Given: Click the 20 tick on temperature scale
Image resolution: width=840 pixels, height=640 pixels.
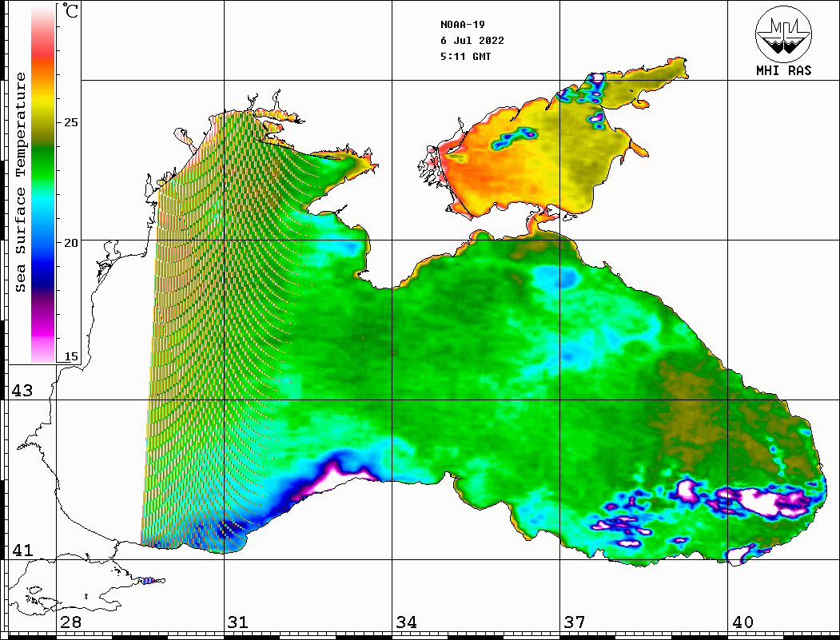Looking at the screenshot, I should [x=70, y=243].
